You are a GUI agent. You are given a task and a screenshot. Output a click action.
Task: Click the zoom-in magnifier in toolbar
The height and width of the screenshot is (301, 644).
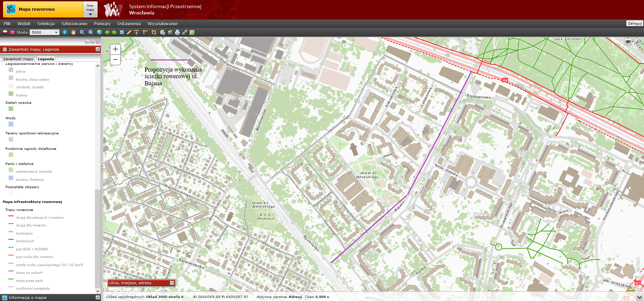(x=82, y=32)
